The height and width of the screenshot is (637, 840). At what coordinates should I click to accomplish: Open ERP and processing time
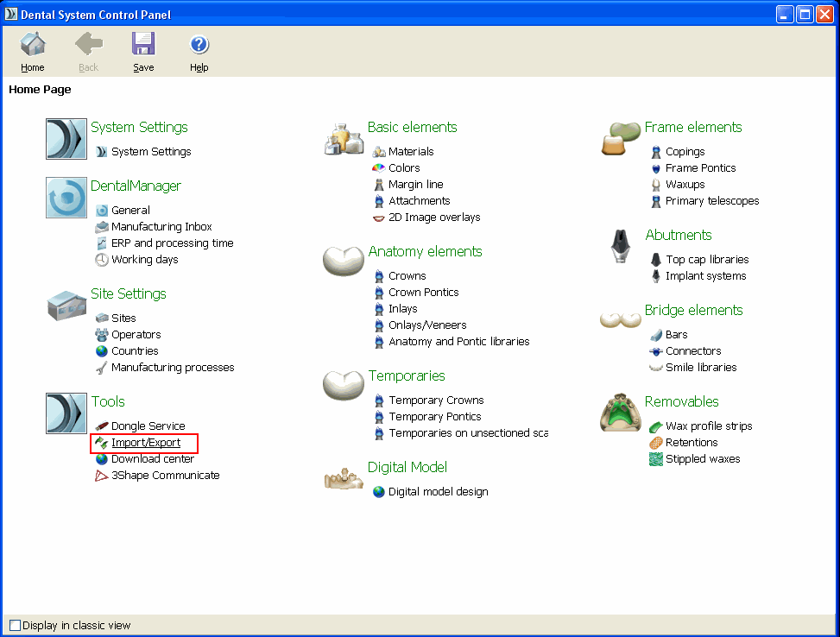tap(173, 243)
